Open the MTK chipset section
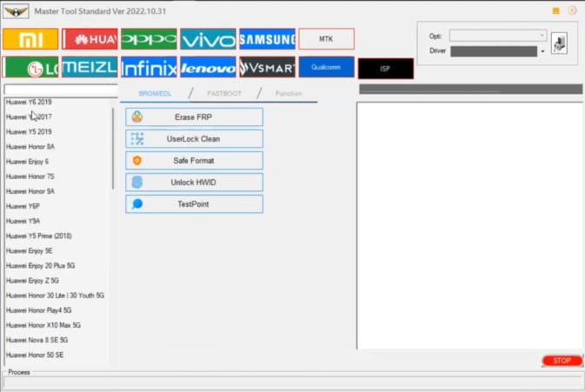The width and height of the screenshot is (585, 392). click(327, 39)
